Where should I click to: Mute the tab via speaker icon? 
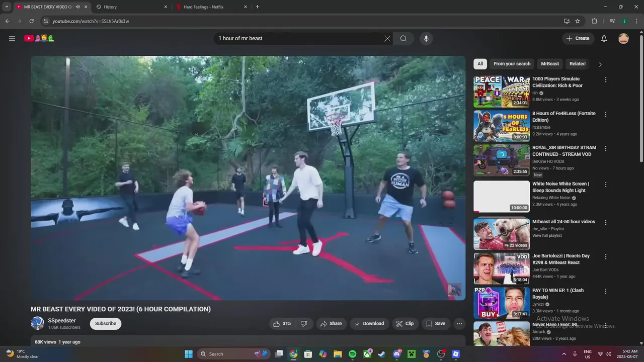[77, 7]
